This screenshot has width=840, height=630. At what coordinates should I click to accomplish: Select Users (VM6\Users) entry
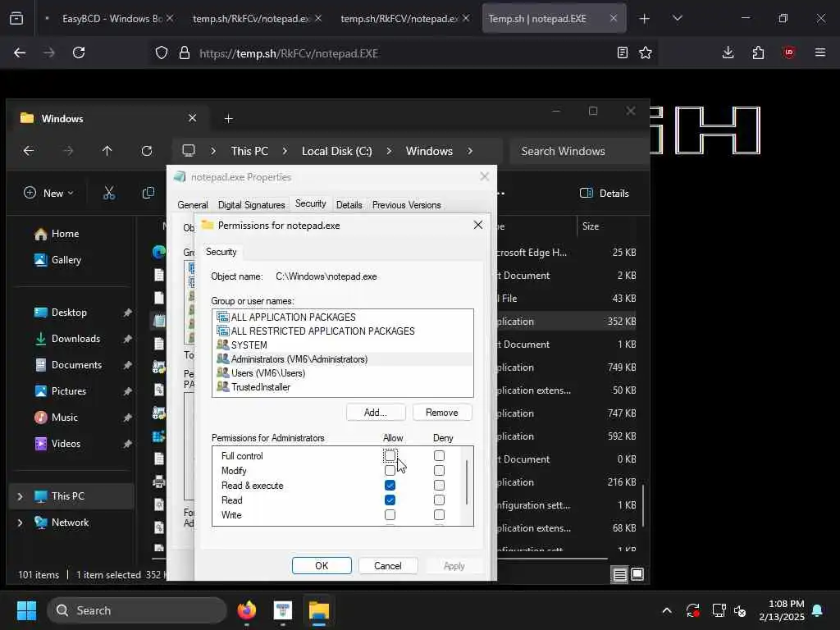pyautogui.click(x=342, y=373)
